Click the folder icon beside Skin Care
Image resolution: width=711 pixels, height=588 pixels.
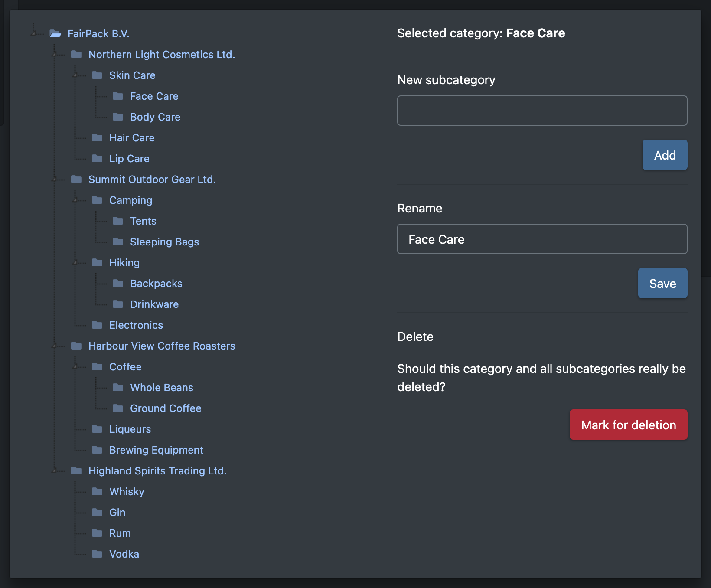[97, 75]
